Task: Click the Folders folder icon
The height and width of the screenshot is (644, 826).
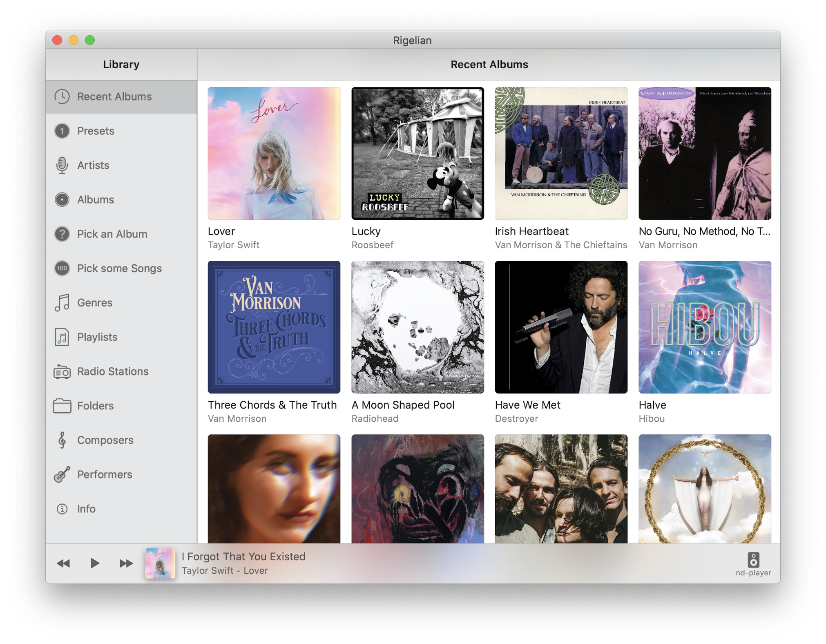Action: (x=62, y=406)
